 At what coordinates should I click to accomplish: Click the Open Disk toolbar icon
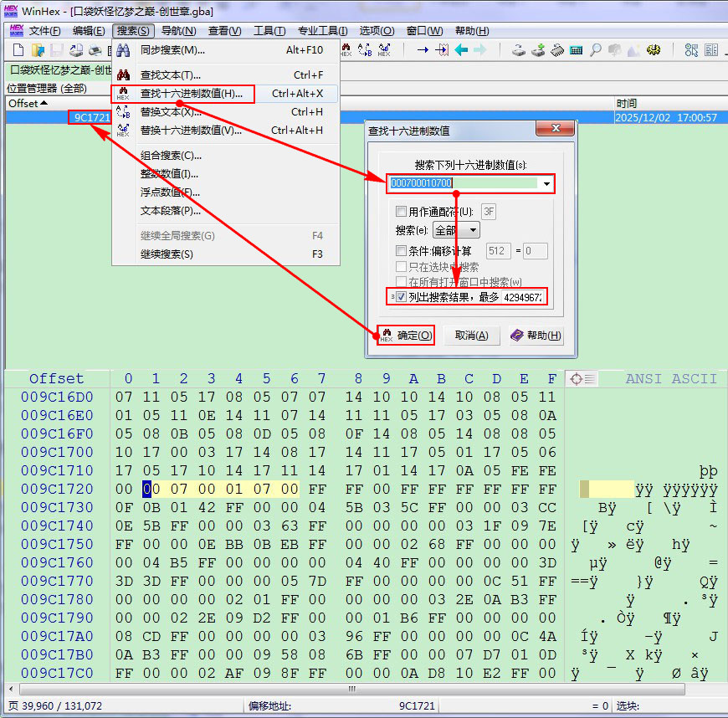[x=519, y=49]
